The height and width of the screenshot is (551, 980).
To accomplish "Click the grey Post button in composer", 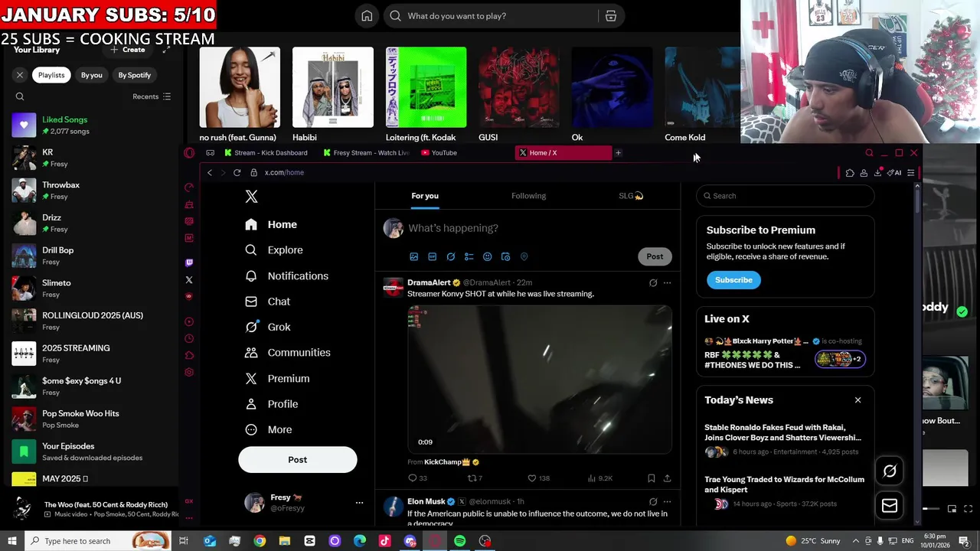I will [x=655, y=256].
